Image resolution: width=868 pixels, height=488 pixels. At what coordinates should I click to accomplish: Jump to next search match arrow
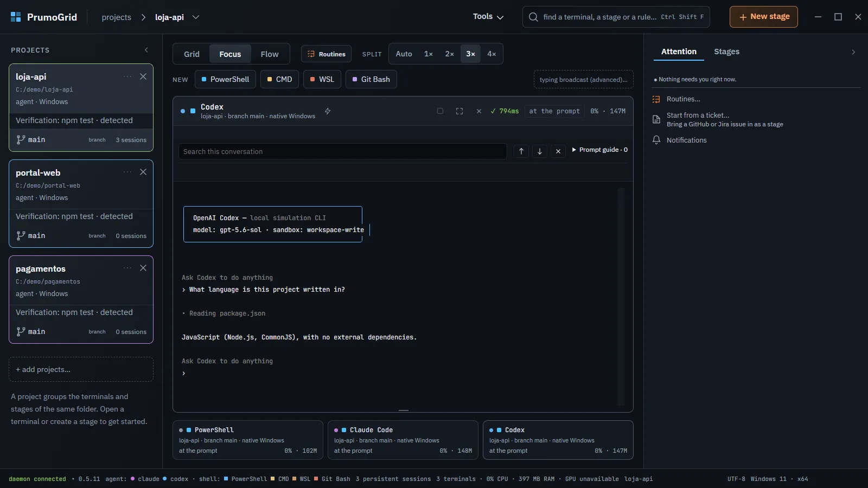(x=540, y=151)
